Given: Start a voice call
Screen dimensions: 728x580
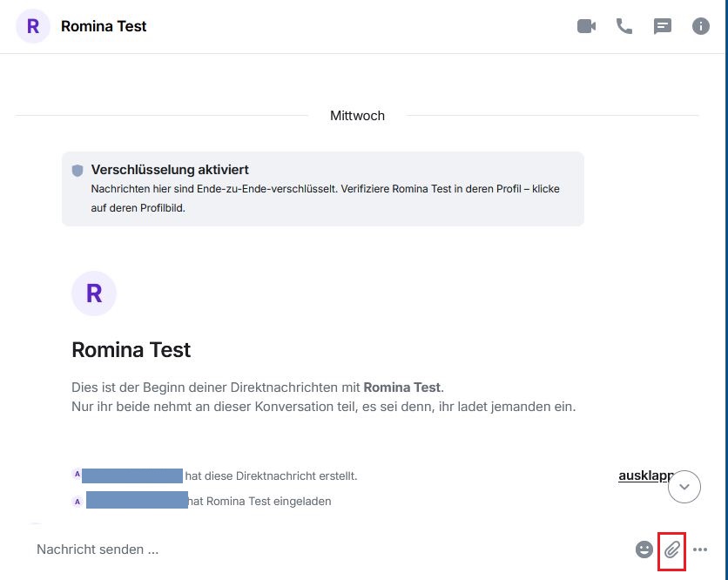Looking at the screenshot, I should 624,26.
